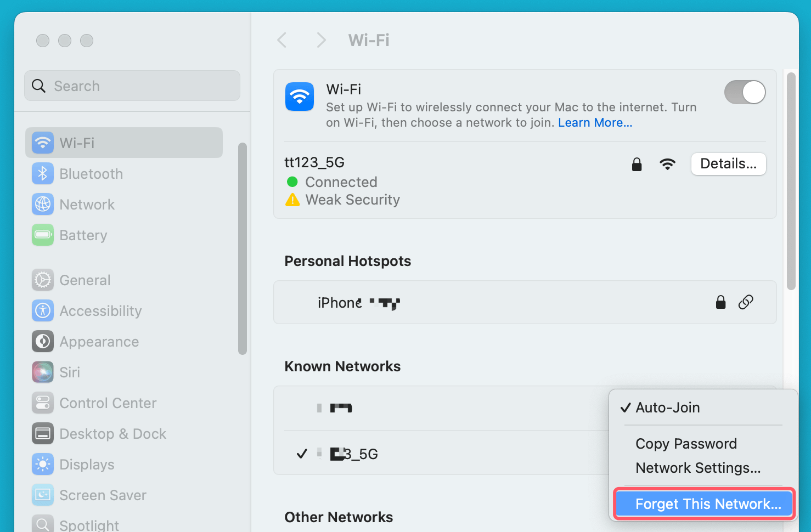Open Battery settings
This screenshot has width=811, height=532.
pos(83,235)
